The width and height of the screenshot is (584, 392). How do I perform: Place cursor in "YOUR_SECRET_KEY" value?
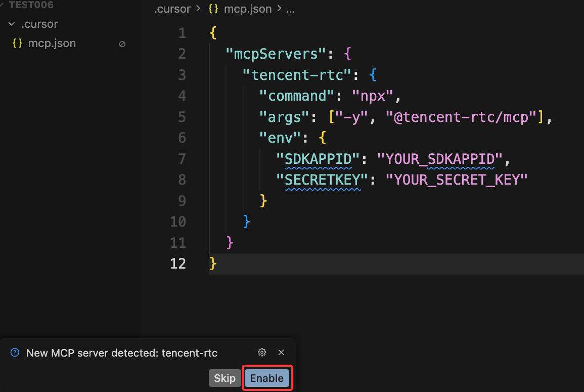pos(457,180)
